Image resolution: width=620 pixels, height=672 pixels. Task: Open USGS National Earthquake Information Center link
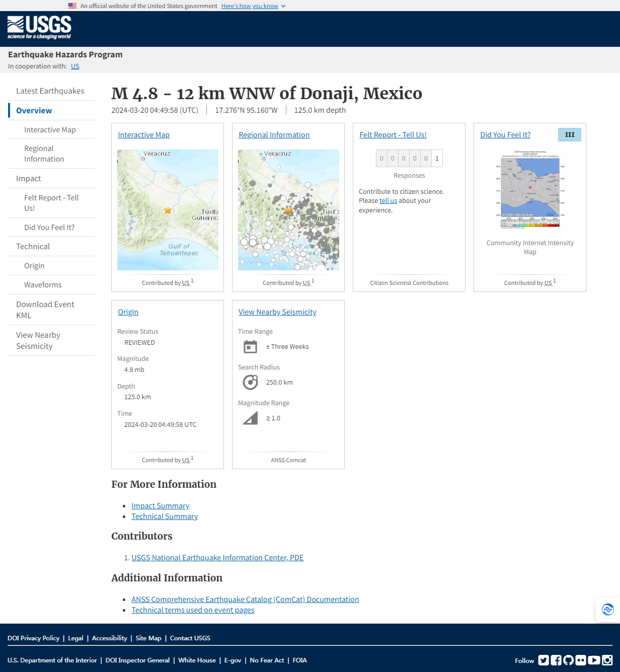(x=217, y=558)
